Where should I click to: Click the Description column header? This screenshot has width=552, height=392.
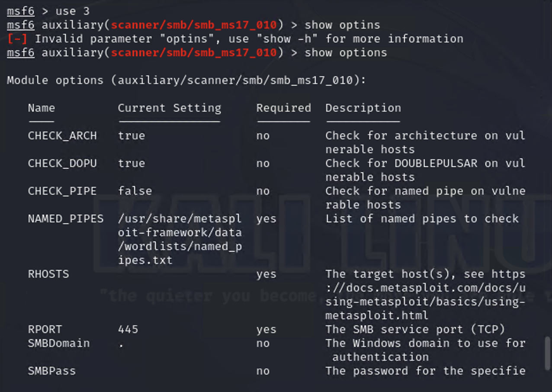click(363, 108)
